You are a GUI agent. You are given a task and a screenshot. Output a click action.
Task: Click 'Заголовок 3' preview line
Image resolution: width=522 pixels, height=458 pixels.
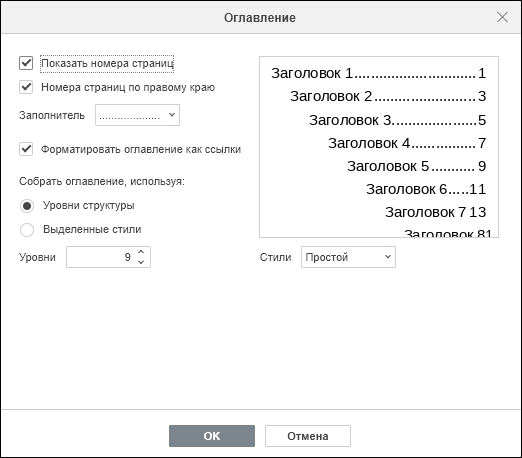click(397, 120)
